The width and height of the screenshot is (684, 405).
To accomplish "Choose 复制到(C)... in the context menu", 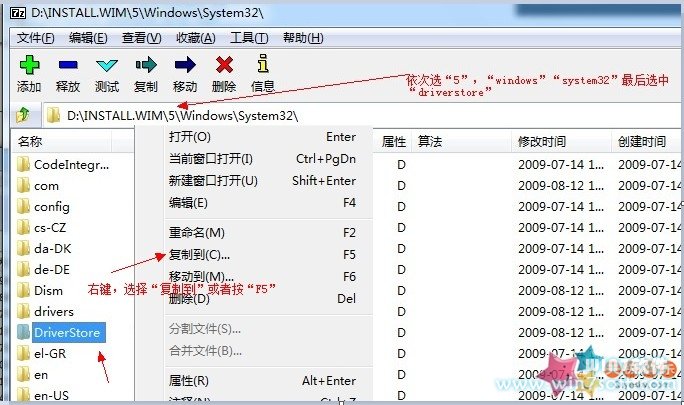I will click(199, 254).
